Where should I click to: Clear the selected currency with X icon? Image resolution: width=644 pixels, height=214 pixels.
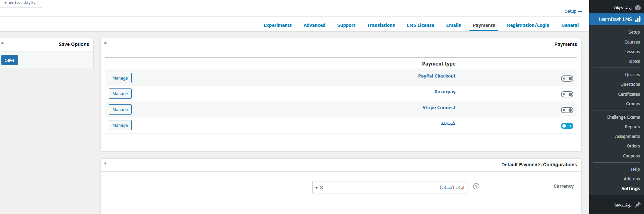tap(322, 188)
